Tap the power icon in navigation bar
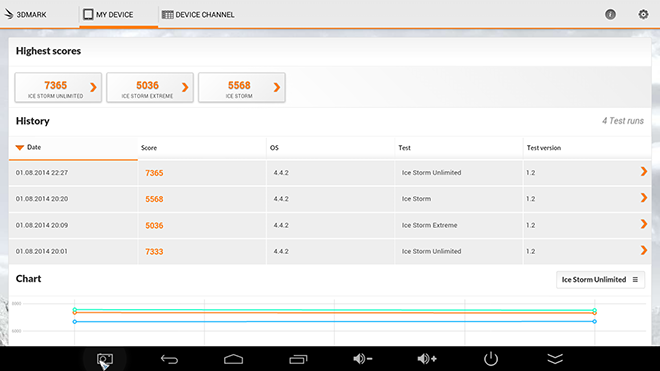 pos(491,359)
